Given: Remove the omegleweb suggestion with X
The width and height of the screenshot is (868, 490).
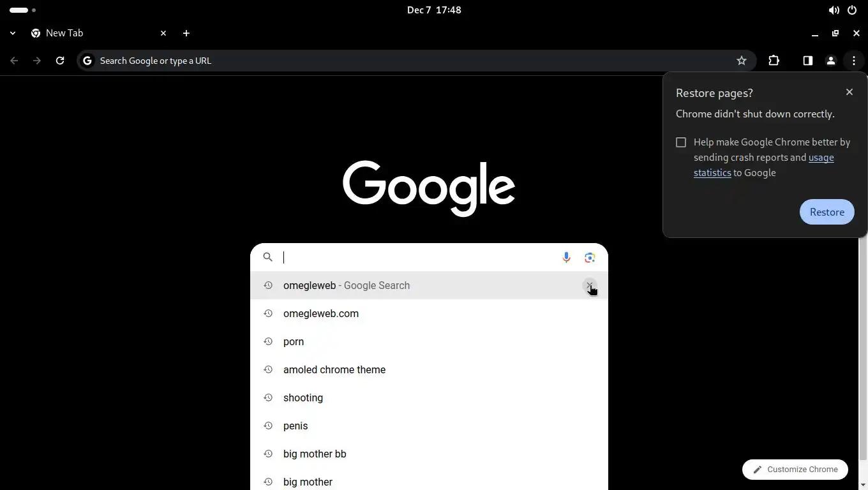Looking at the screenshot, I should (x=590, y=285).
